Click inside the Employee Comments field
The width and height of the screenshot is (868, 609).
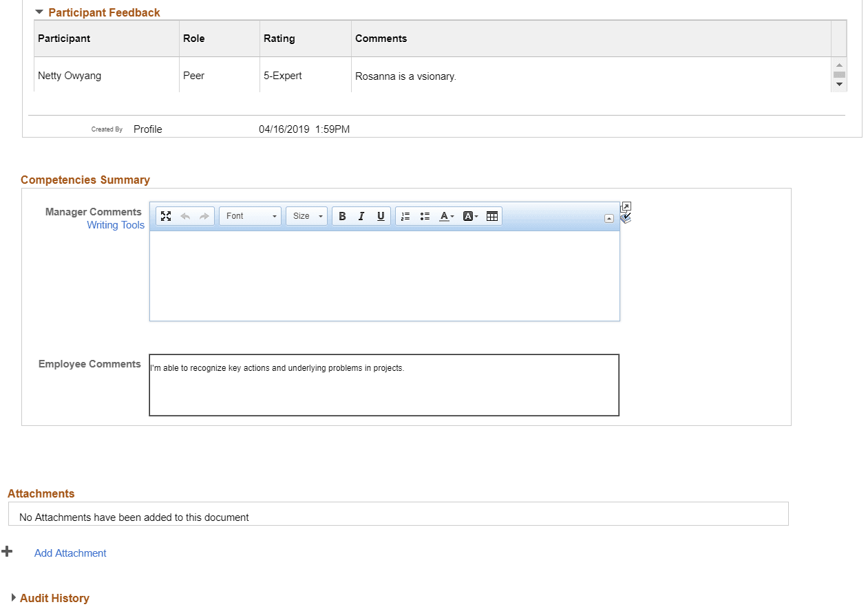click(383, 385)
